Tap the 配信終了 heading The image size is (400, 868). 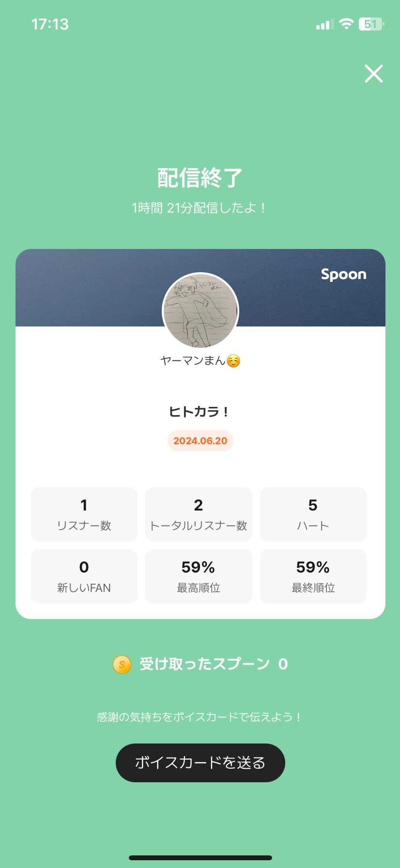pos(200,178)
